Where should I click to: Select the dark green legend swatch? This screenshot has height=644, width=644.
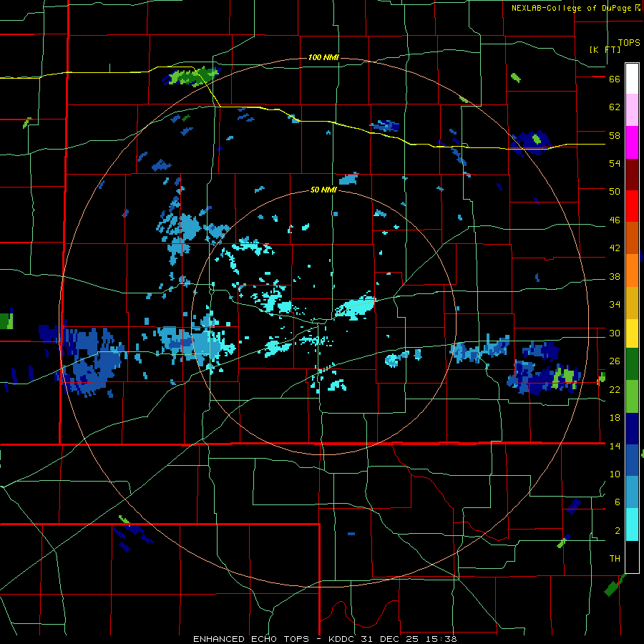632,364
